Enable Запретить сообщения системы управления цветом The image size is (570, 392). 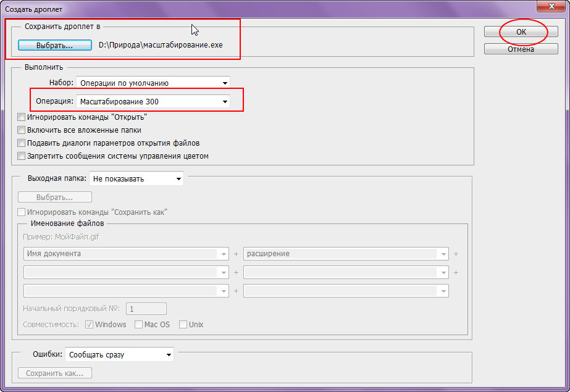(22, 156)
